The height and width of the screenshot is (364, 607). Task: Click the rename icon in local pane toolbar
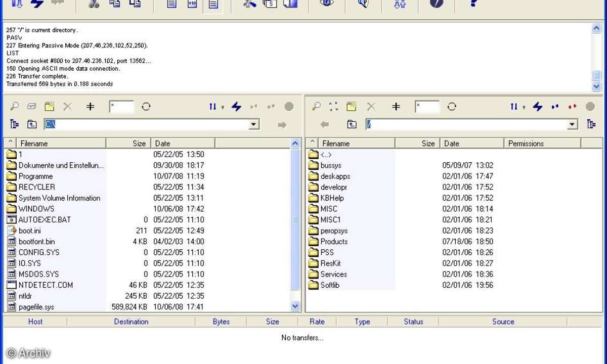(x=31, y=107)
